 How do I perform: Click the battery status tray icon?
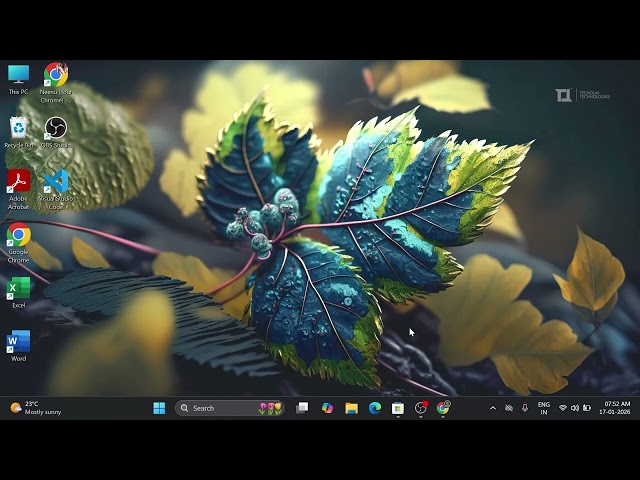point(587,408)
